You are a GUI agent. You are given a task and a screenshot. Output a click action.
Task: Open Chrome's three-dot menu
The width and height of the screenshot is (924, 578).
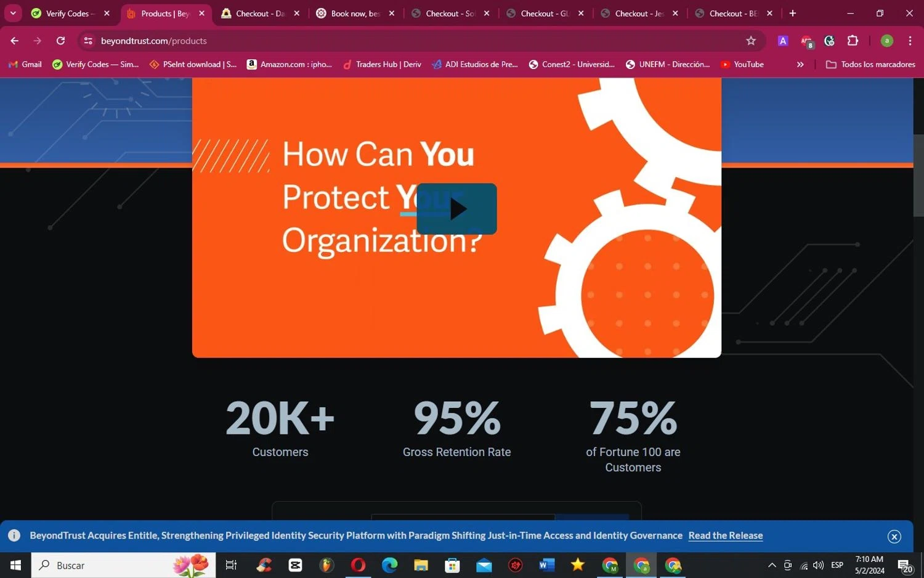point(910,41)
